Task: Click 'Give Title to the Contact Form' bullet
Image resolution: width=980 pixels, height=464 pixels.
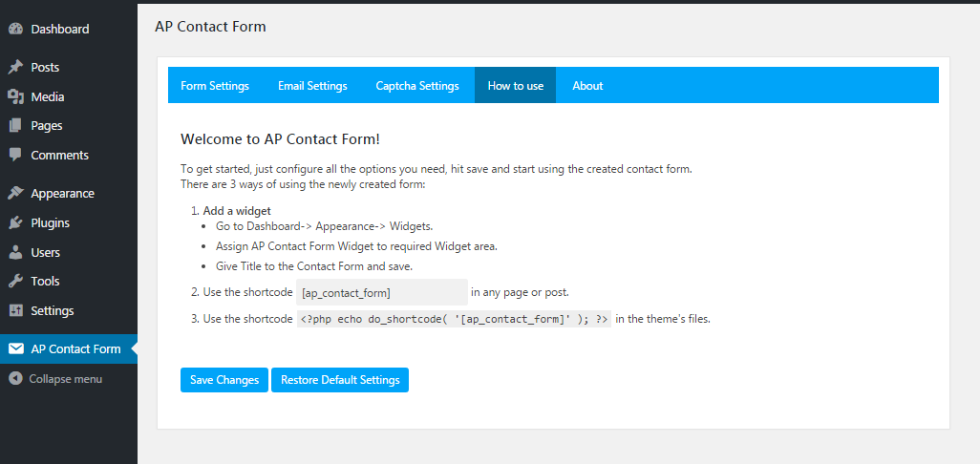Action: click(x=314, y=266)
